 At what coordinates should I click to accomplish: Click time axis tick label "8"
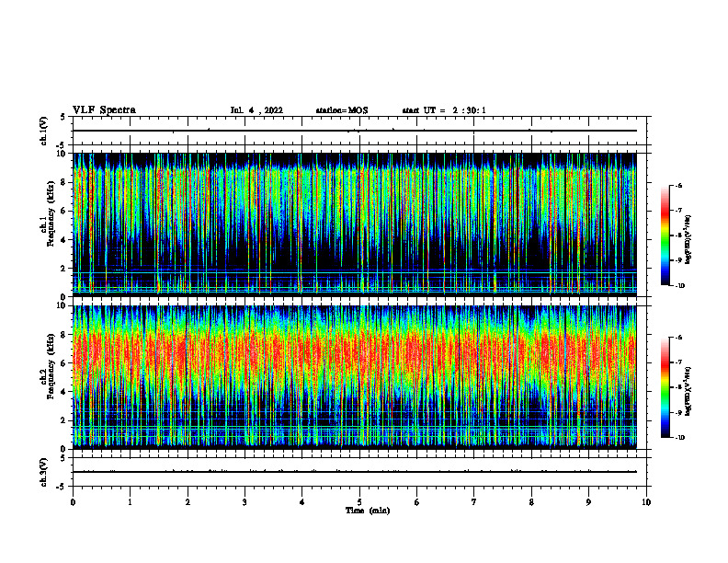click(531, 502)
